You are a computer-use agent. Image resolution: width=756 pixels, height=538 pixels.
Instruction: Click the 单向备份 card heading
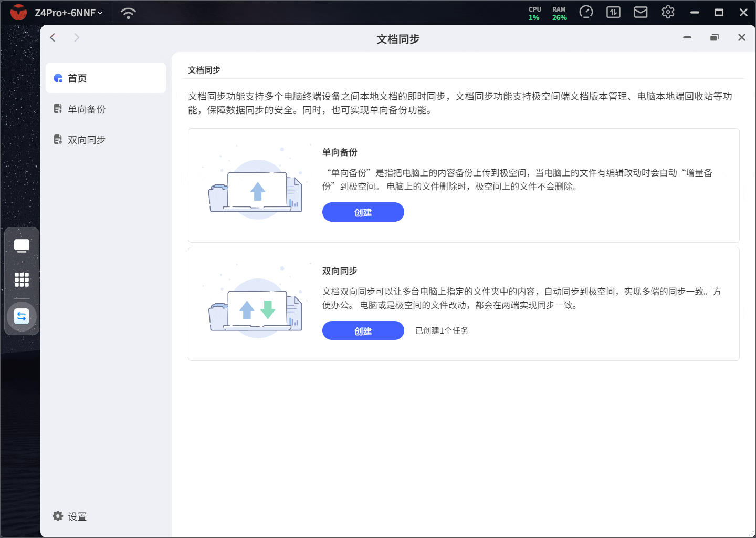pyautogui.click(x=340, y=152)
